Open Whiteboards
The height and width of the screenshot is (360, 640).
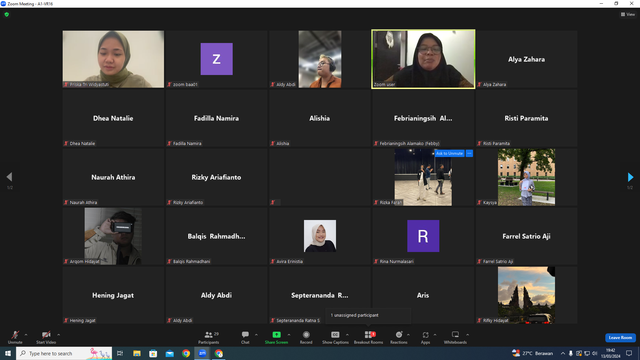click(455, 337)
